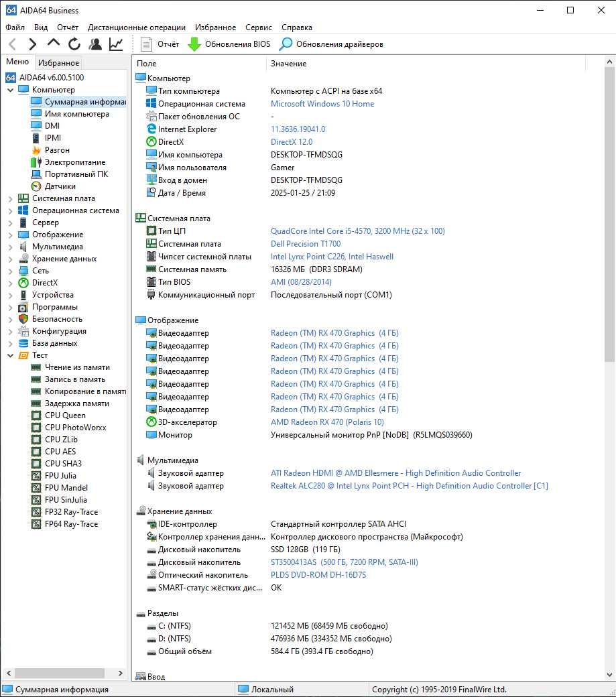Click the Обновления BIOS green arrow icon

point(194,44)
